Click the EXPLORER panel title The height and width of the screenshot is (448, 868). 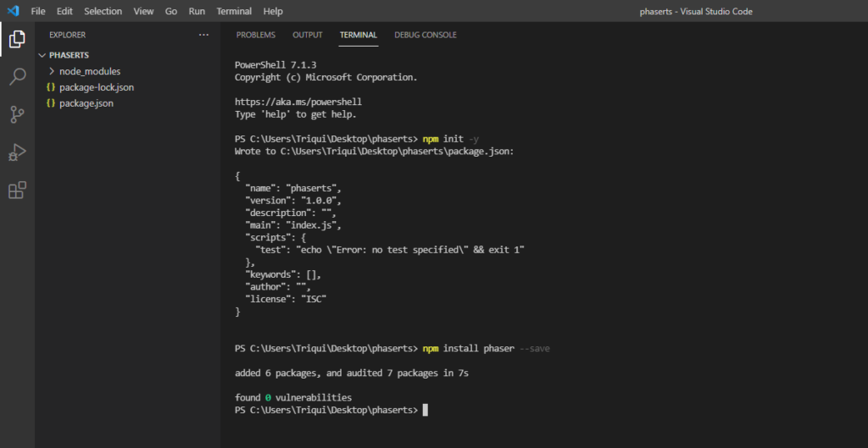(x=68, y=35)
